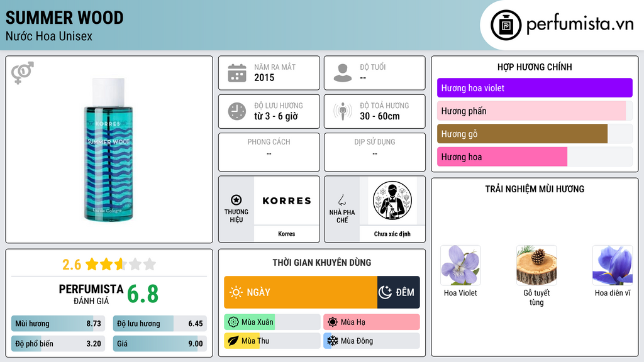The height and width of the screenshot is (362, 644).
Task: Click the Thời gian khuyên dùng heading
Action: 322,262
